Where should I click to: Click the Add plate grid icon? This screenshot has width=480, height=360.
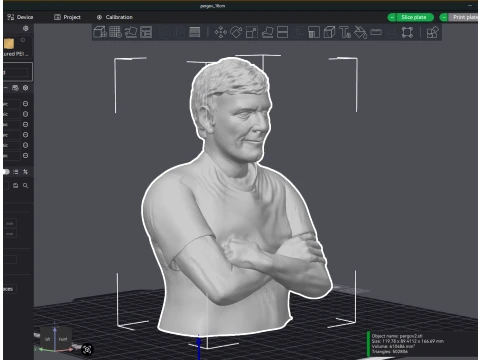tap(115, 32)
